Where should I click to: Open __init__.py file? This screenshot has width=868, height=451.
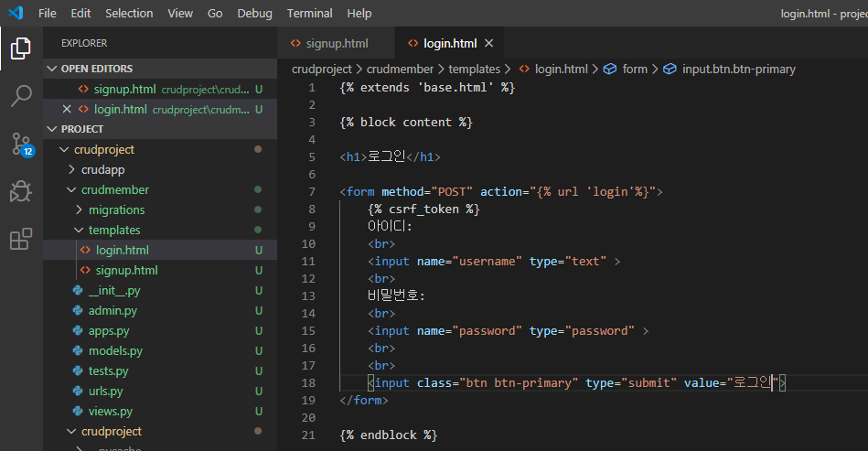[160, 291]
